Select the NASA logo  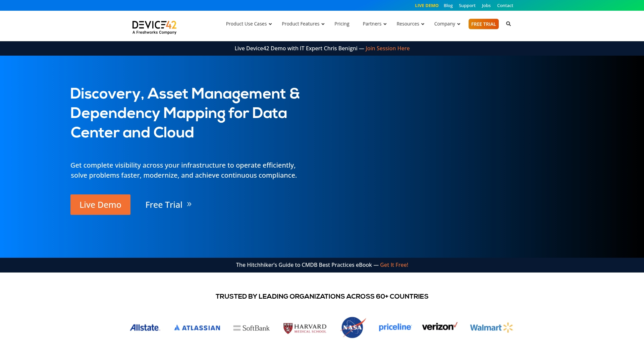coord(352,327)
